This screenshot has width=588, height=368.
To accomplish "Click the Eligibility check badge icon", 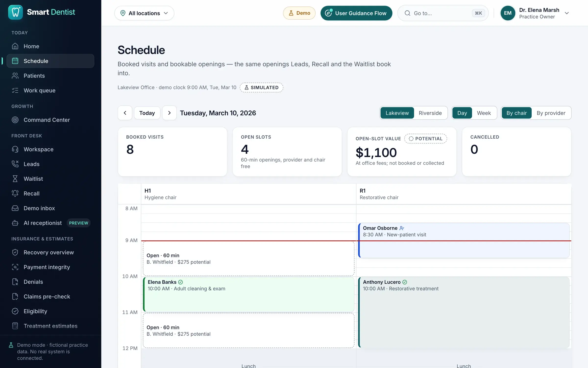I will click(15, 311).
